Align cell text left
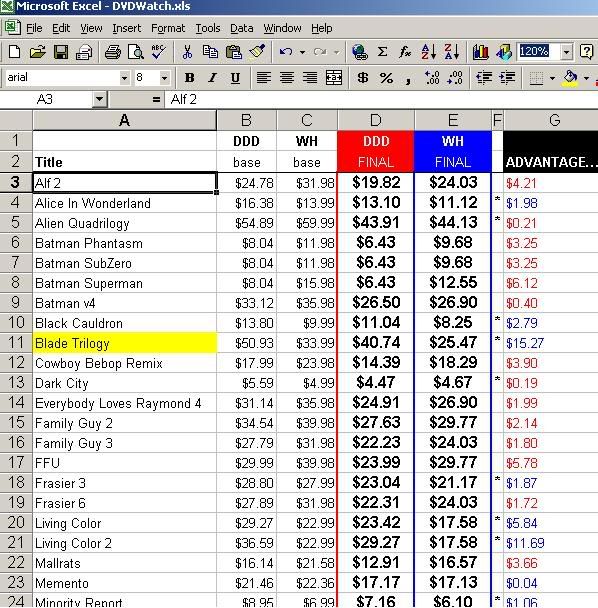 coord(264,78)
